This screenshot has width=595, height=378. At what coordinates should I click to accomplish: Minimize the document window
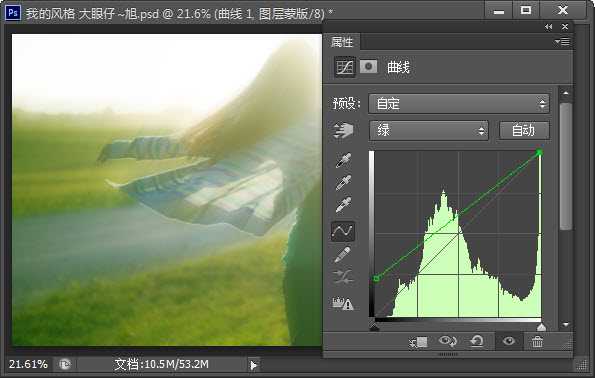click(499, 11)
